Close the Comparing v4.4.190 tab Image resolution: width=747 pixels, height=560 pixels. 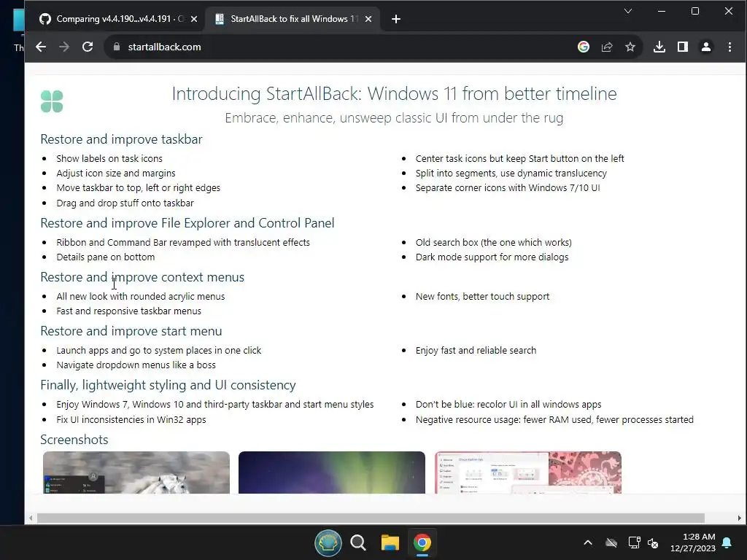(x=194, y=19)
